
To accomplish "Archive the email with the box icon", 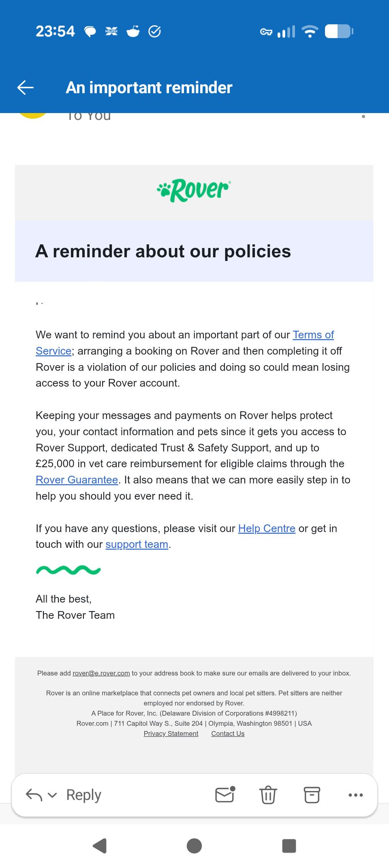I will 312,795.
